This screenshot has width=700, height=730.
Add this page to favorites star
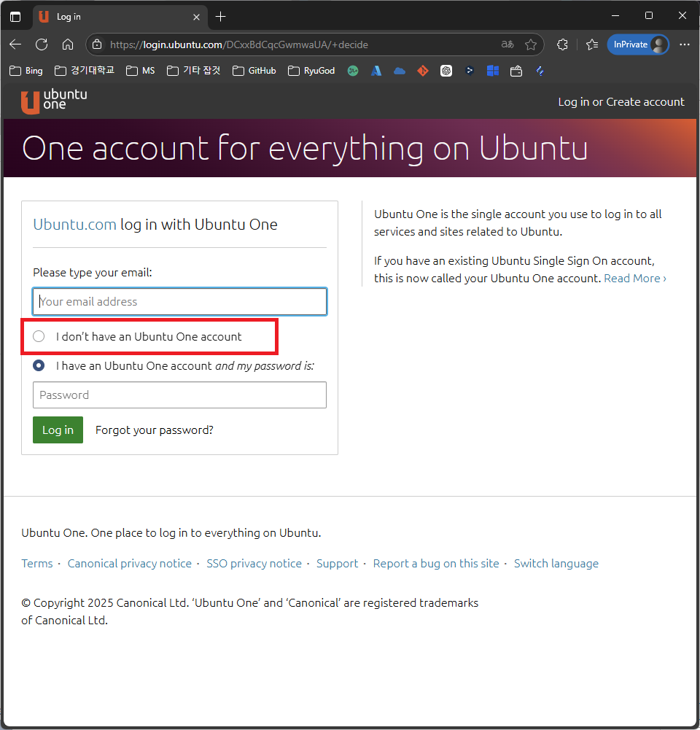pyautogui.click(x=531, y=44)
